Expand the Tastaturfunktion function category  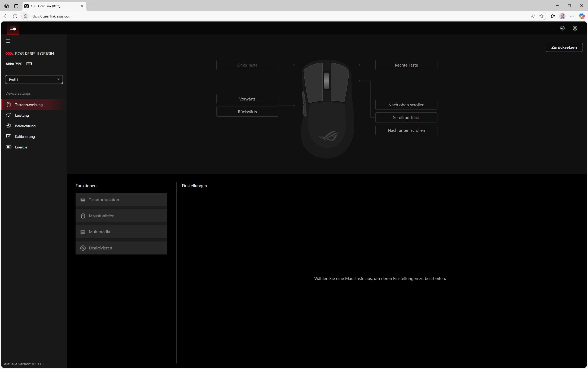[x=121, y=200]
